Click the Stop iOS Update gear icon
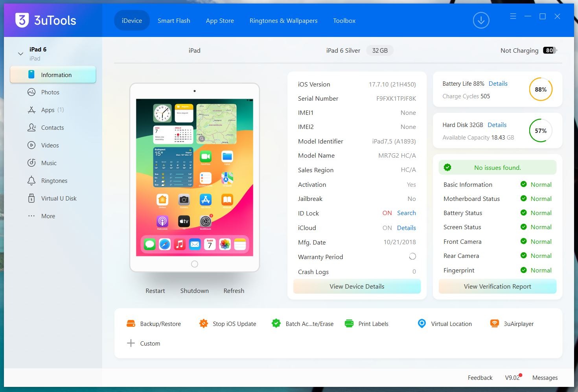Screen dimensions: 578x392 203,324
